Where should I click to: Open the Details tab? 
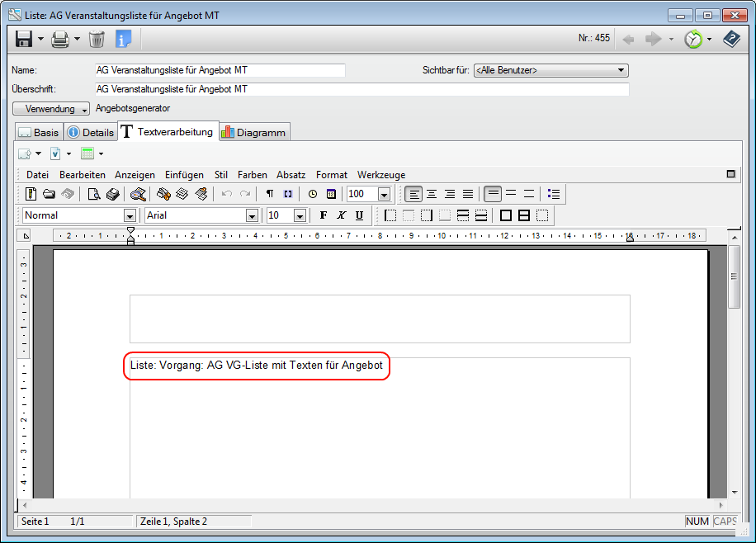[x=91, y=132]
